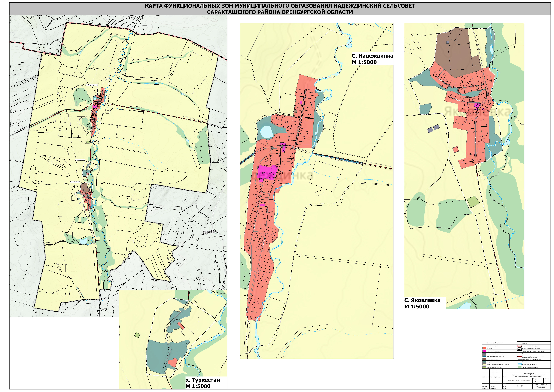The width and height of the screenshot is (554, 392).
Task: Click the М 1:25 000 scale text
Action: (520, 385)
